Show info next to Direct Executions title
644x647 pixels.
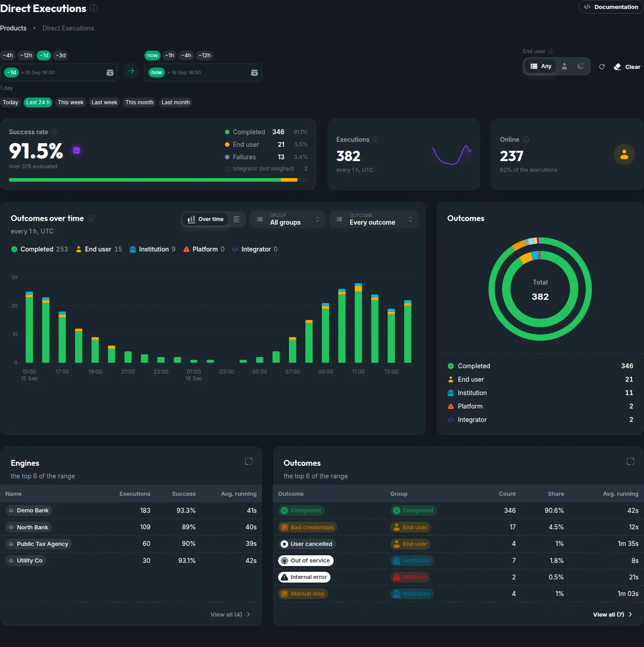93,8
